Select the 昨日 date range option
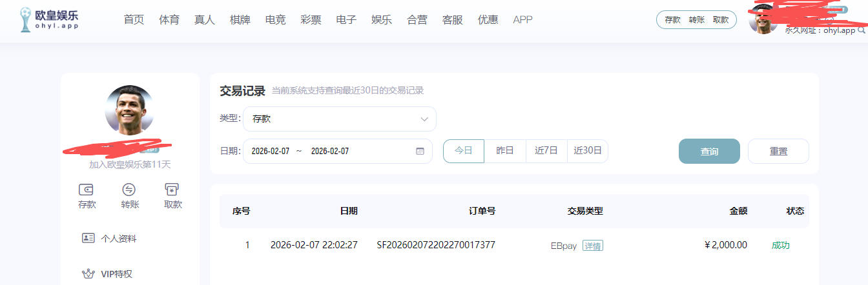Viewport: 868px width, 285px height. coord(505,151)
